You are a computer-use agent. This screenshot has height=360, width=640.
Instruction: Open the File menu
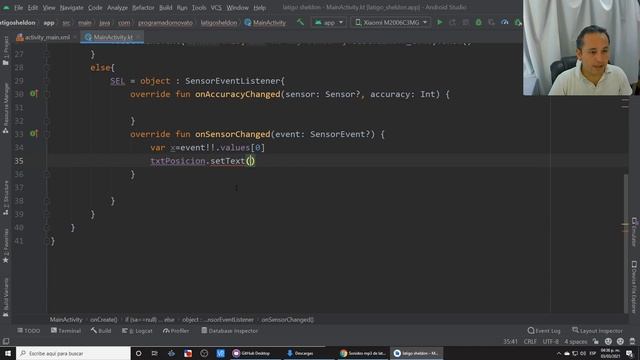pyautogui.click(x=18, y=7)
